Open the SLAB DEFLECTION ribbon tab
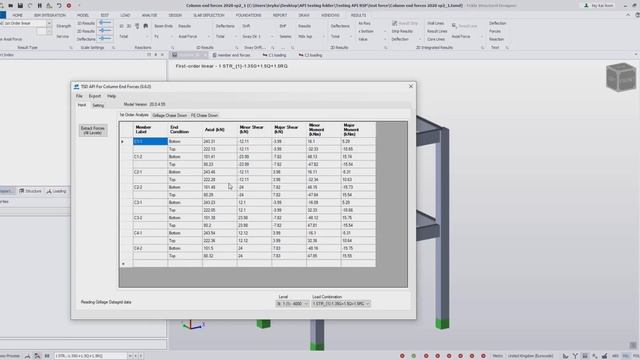Screen dimensions: 640x360 tap(209, 15)
